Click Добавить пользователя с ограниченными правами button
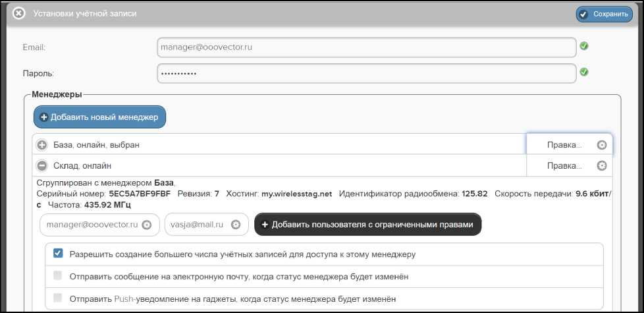644x313 pixels. tap(367, 224)
